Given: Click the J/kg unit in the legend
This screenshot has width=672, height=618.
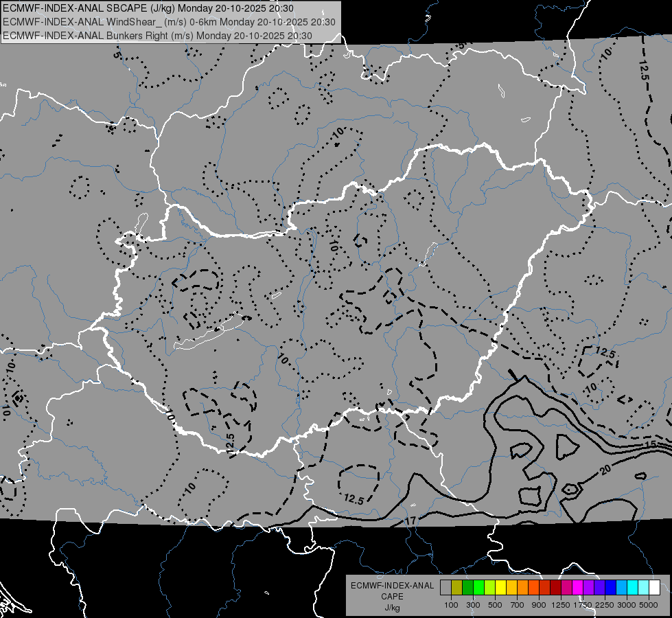Looking at the screenshot, I should click(x=392, y=608).
